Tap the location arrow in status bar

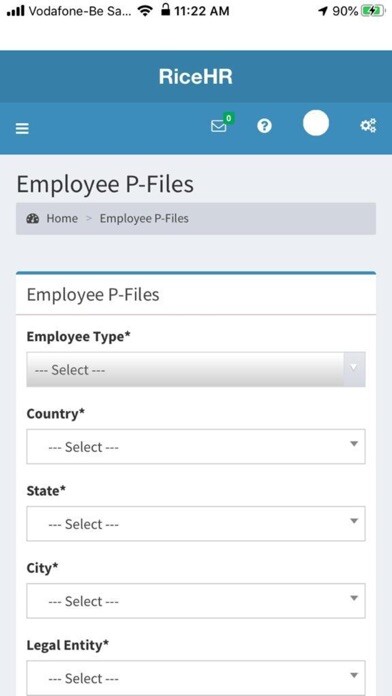coord(323,11)
